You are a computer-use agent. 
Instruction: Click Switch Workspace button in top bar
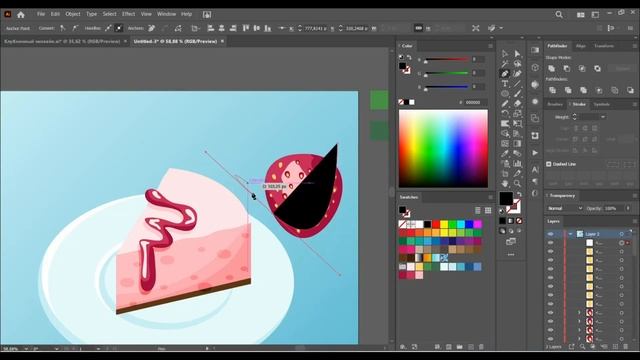[x=596, y=15]
